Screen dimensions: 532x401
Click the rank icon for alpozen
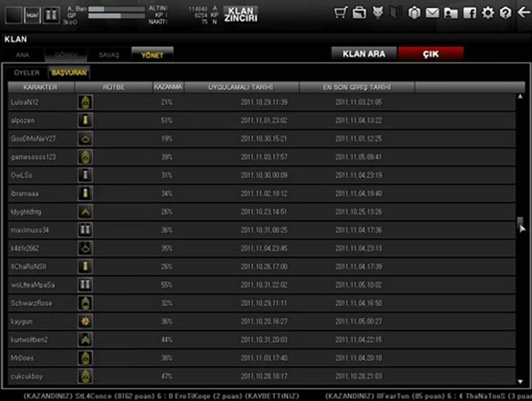85,120
